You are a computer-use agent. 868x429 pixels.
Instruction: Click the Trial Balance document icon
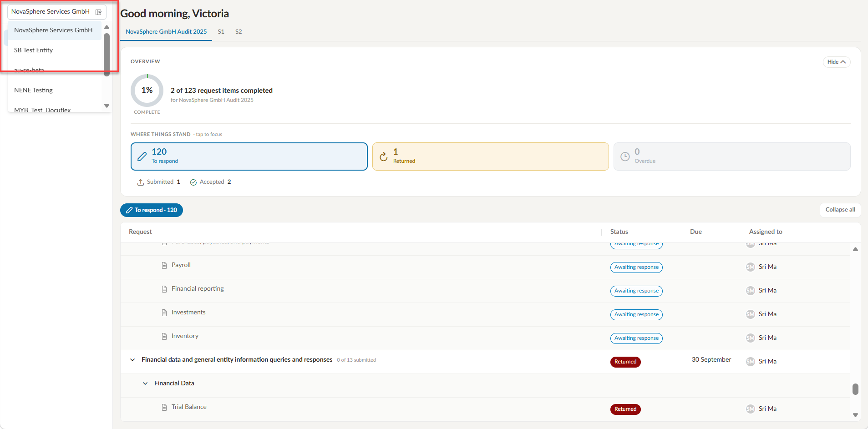coord(164,407)
